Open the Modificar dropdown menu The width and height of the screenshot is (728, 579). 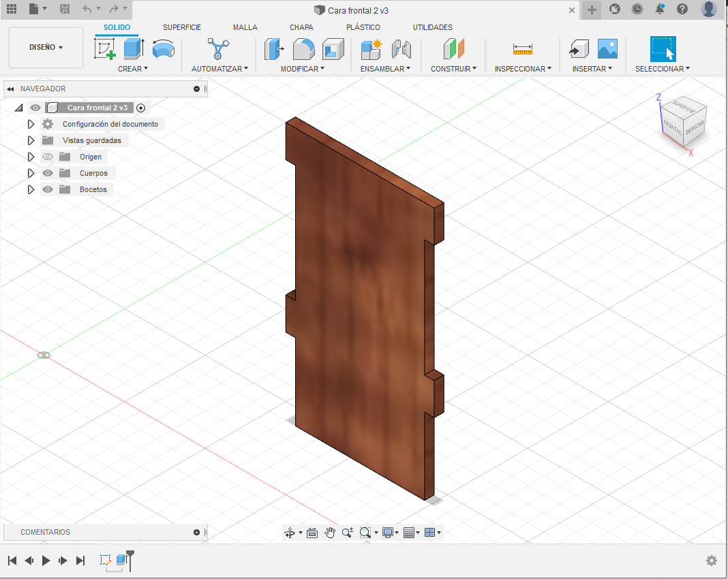coord(302,69)
